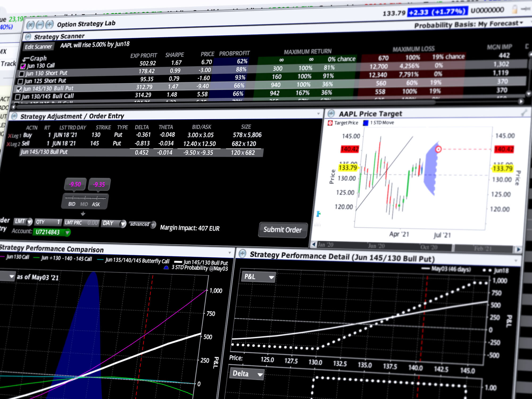This screenshot has height=399, width=532.
Task: Sort by EXP PROFIT column header
Action: tap(143, 56)
